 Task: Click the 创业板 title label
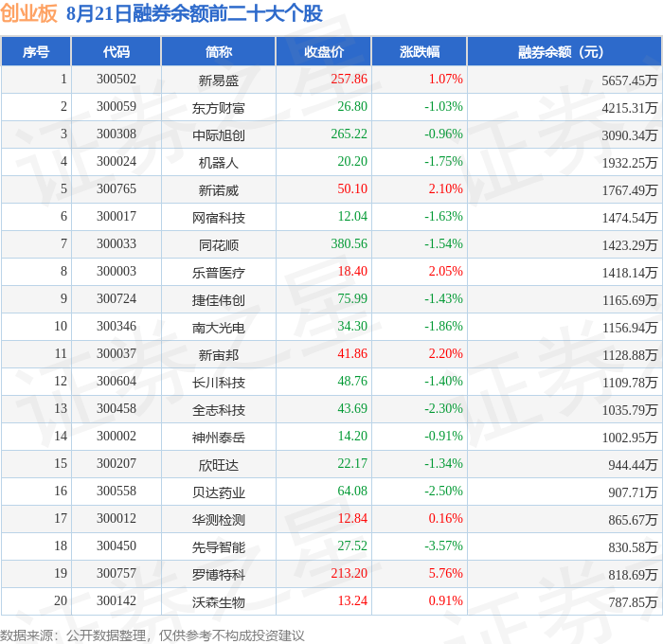tap(28, 13)
